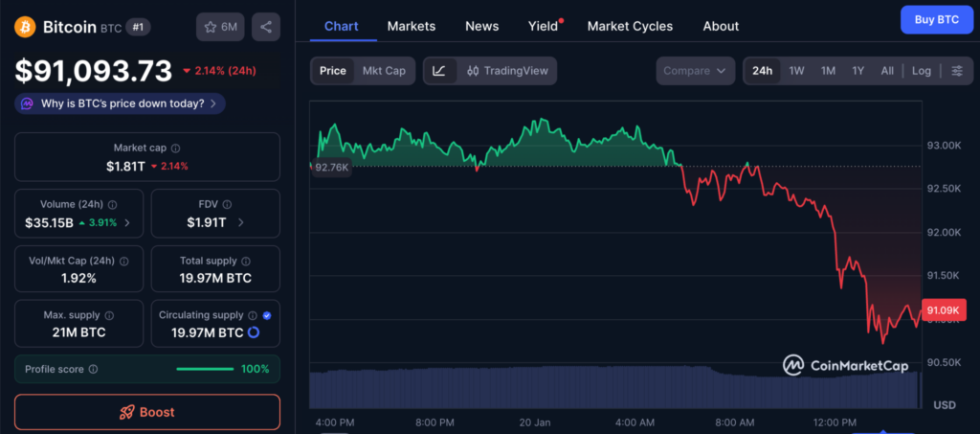Click the Profile score info icon
This screenshot has width=980, height=434.
(93, 369)
